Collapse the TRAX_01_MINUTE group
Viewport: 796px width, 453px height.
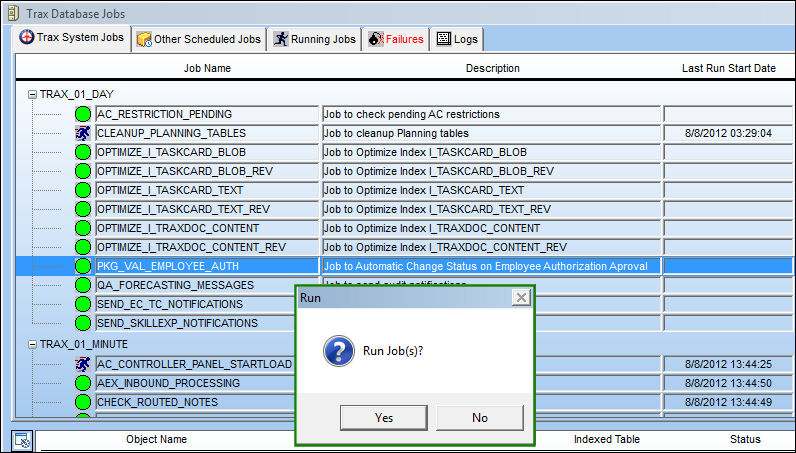pos(32,344)
